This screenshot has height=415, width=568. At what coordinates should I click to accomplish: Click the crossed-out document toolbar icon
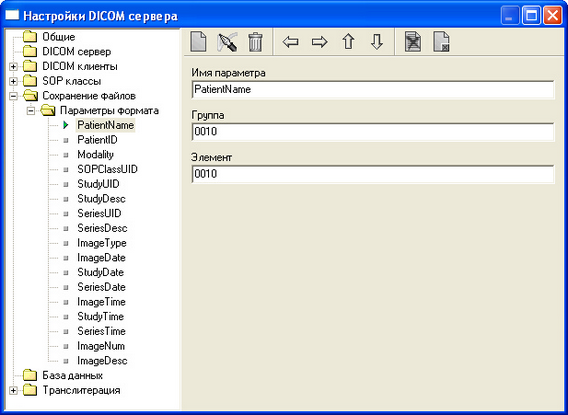(413, 42)
